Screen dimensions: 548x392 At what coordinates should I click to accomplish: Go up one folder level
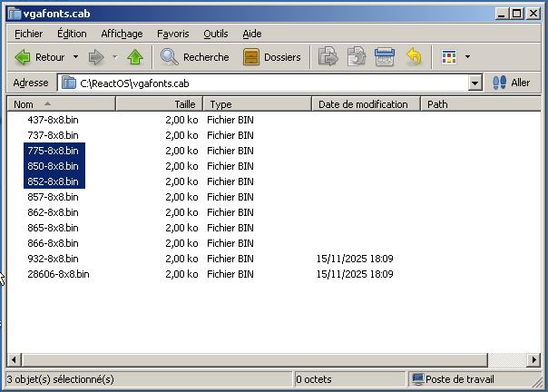tap(135, 57)
